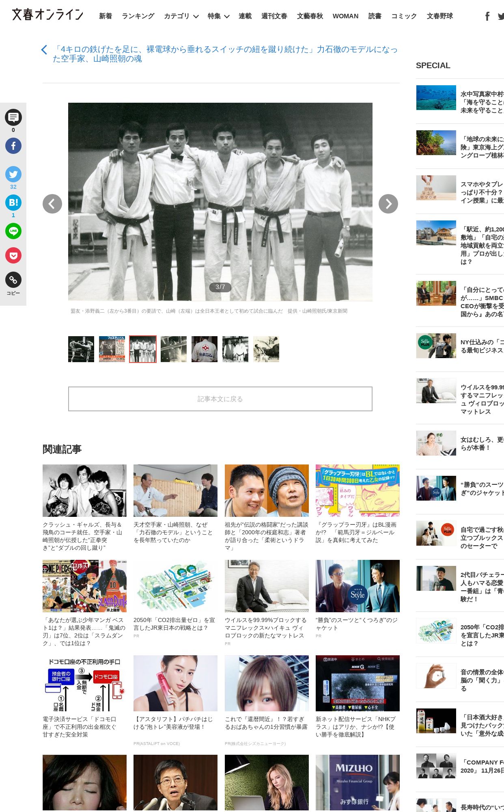
Task: Copy link using chain icon
Action: (x=13, y=280)
